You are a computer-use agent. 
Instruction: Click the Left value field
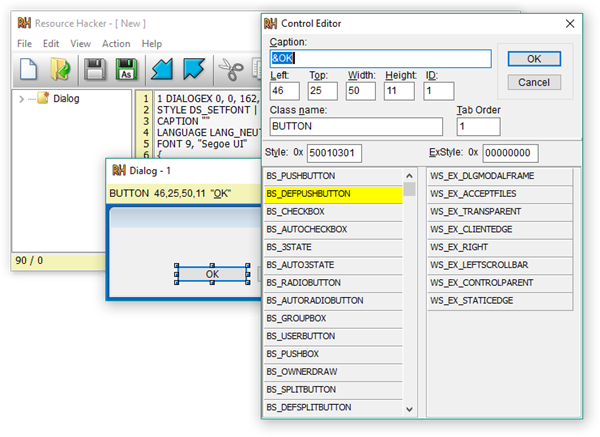click(284, 91)
